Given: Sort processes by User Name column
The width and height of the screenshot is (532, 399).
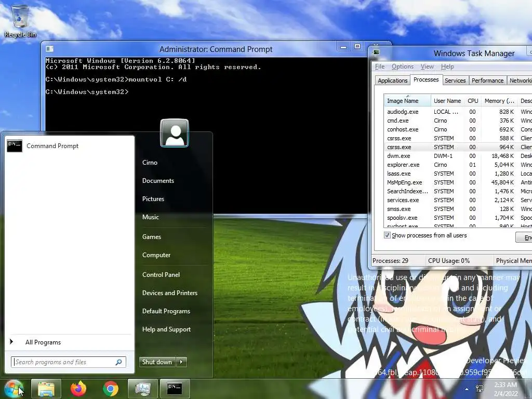Looking at the screenshot, I should pyautogui.click(x=447, y=101).
